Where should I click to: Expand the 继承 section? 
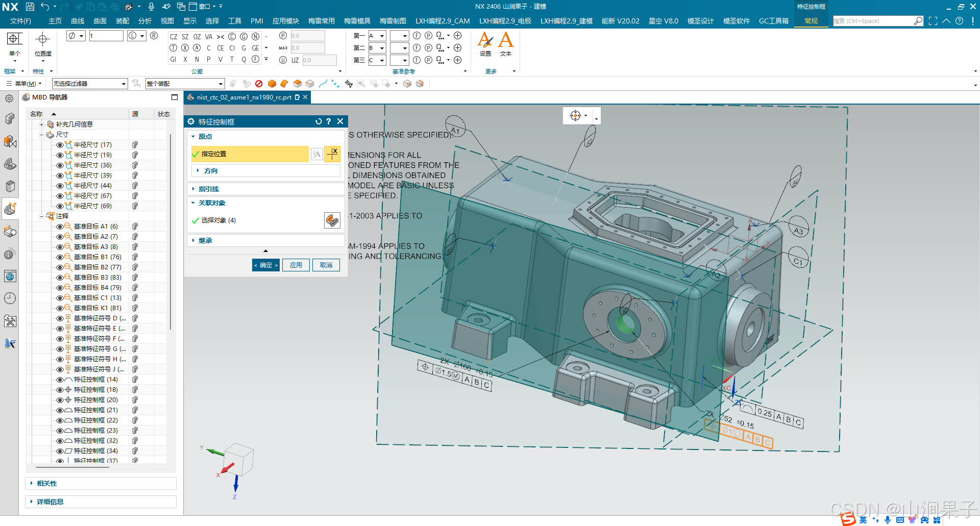click(x=266, y=240)
